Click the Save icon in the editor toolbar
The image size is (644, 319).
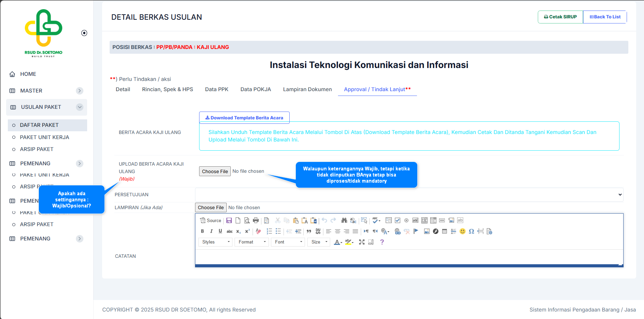tap(229, 220)
